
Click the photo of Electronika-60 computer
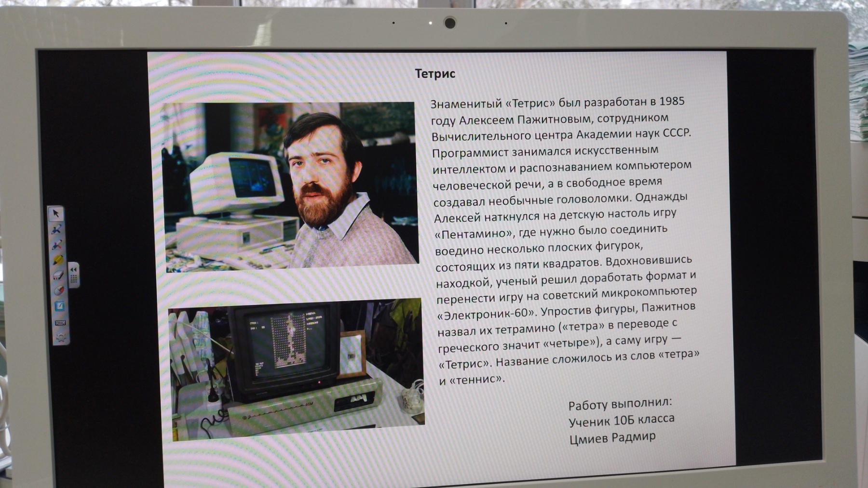click(x=297, y=369)
